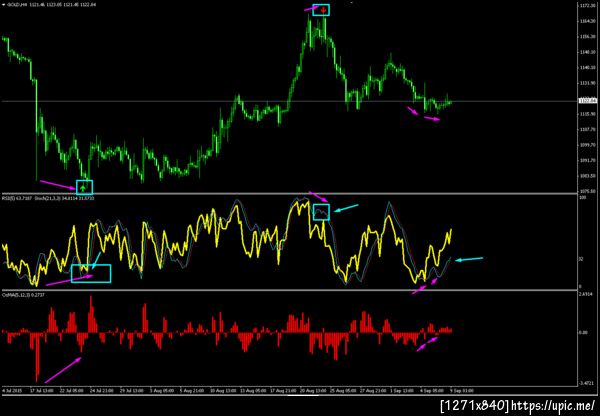This screenshot has height=416, width=600.
Task: Click the RSI(5) Stoch indicator label
Action: point(48,198)
